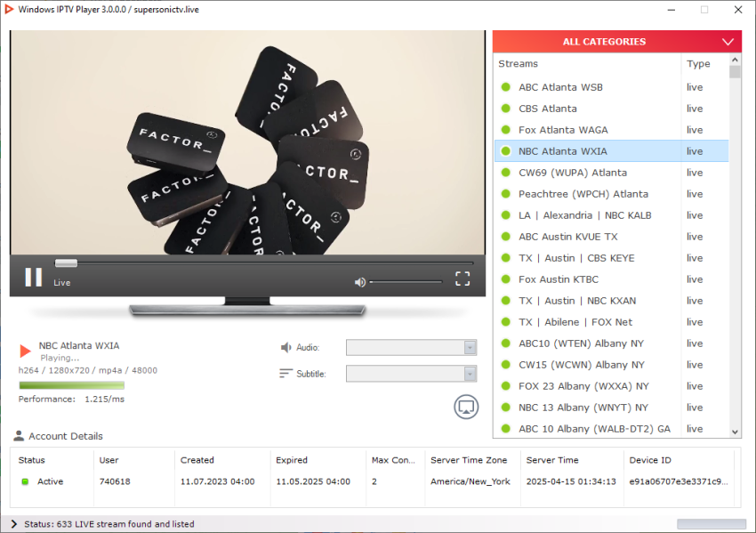Select the LA | Alexandria | NBC KALB stream

pos(611,215)
